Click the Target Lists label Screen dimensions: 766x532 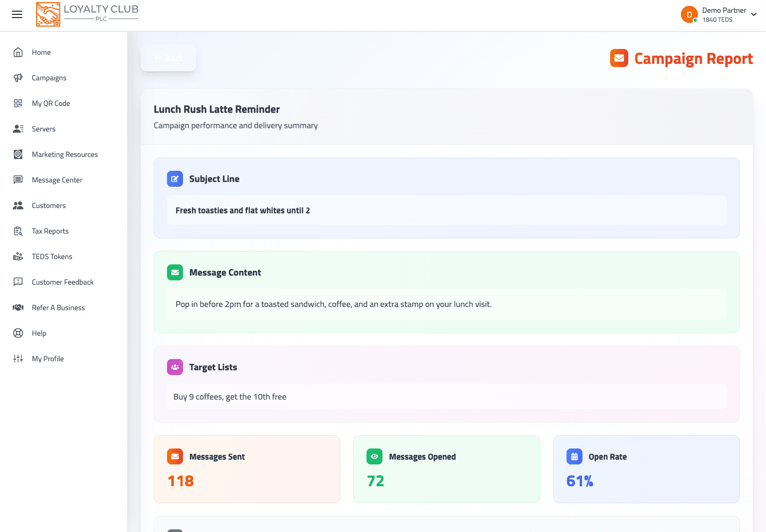213,367
